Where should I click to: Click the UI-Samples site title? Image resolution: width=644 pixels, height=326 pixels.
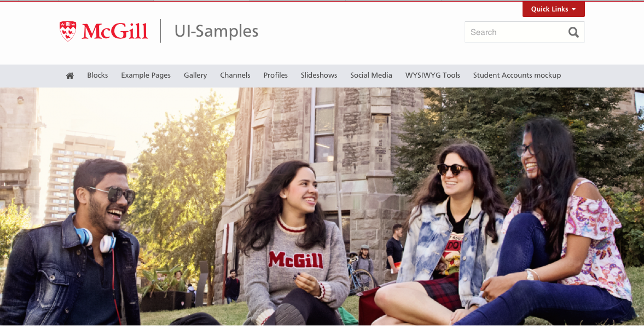[x=217, y=31]
